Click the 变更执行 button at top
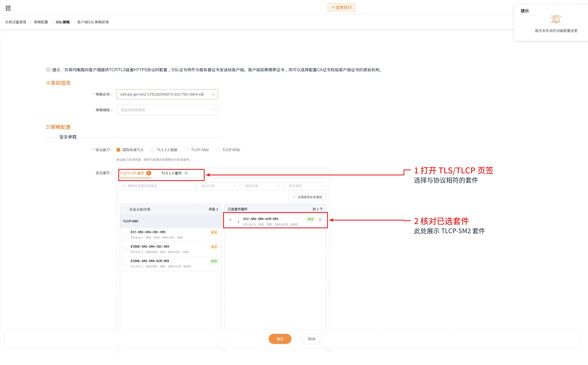Viewport: 588px width, 365px height. click(x=341, y=7)
